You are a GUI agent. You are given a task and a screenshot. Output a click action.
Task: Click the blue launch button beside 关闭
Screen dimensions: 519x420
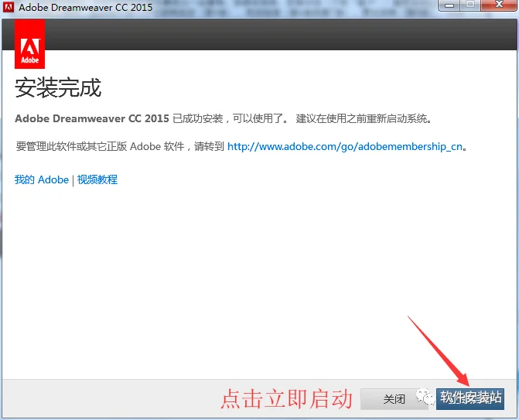[470, 399]
